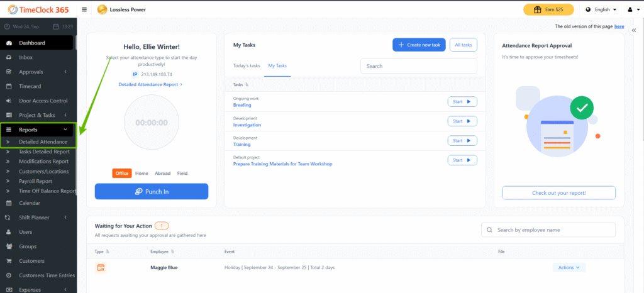Viewport: 644px width, 293px height.
Task: Click the user profile icon at top right
Action: point(630,9)
